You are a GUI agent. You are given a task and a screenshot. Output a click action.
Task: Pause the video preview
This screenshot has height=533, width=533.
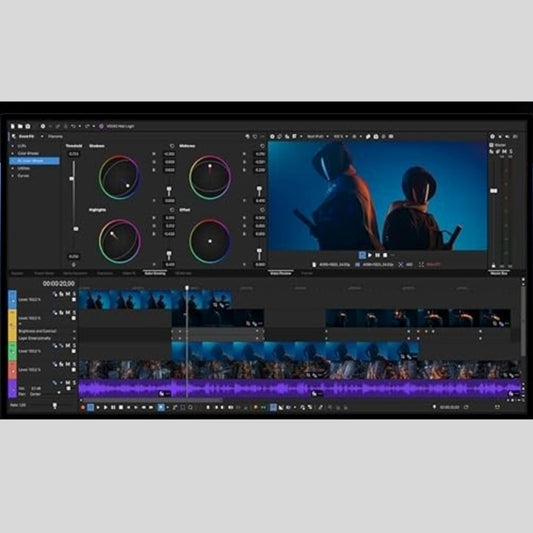point(378,255)
